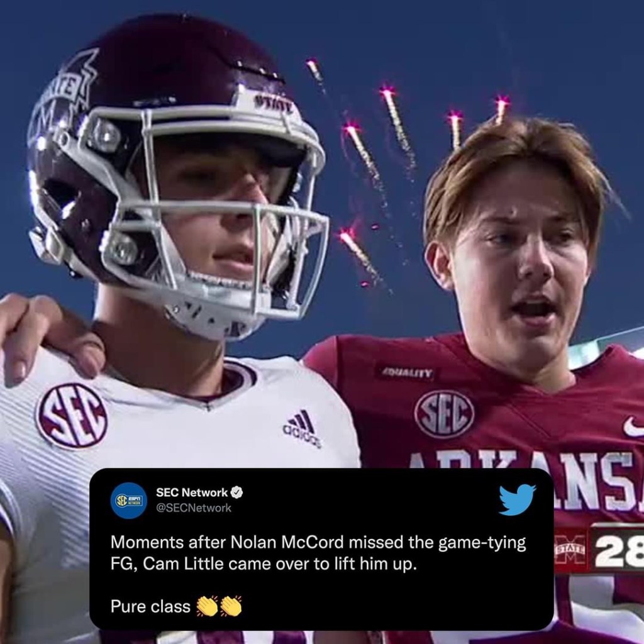The image size is (644, 644).
Task: Open the SEC Network account name
Action: 191,492
